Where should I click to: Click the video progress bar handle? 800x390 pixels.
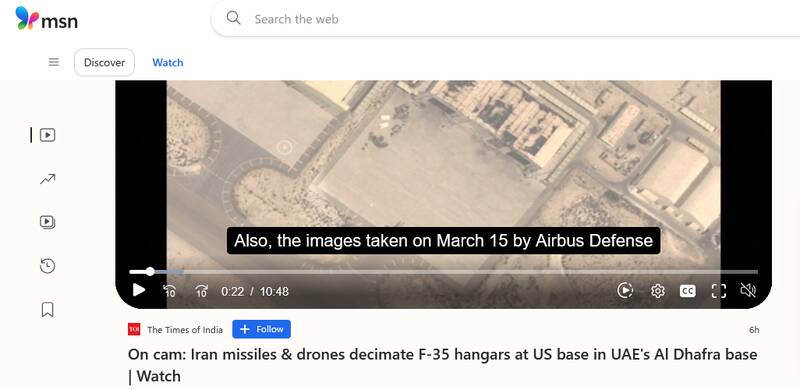click(x=150, y=272)
